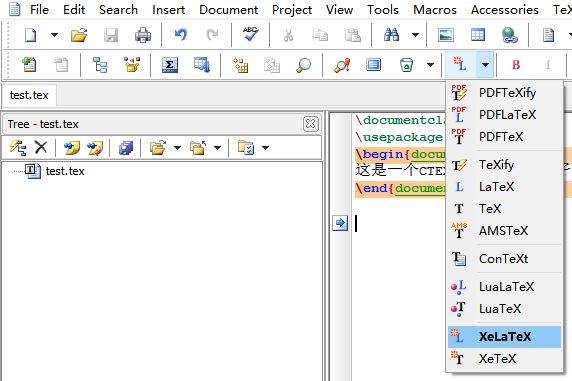Click the recycle bin erase icon
This screenshot has width=572, height=381.
[406, 65]
